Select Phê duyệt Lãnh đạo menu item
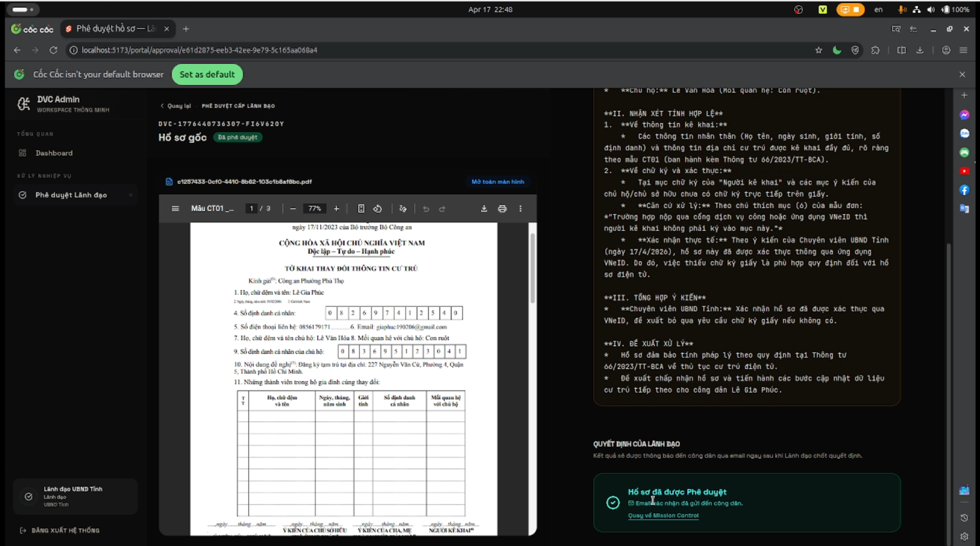Screen dimensions: 980x546 tap(71, 195)
